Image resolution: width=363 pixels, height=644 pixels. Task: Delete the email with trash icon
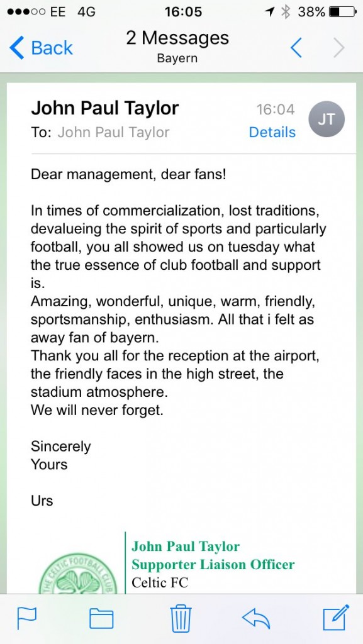[181, 618]
